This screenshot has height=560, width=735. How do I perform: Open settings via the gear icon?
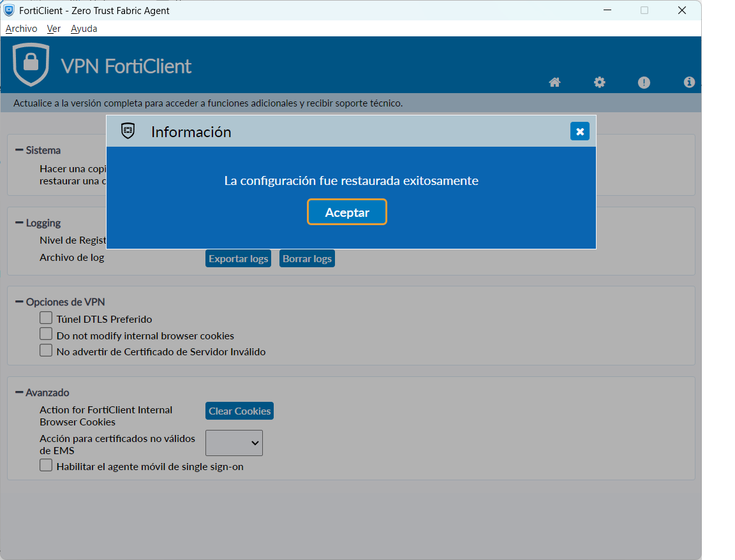599,82
